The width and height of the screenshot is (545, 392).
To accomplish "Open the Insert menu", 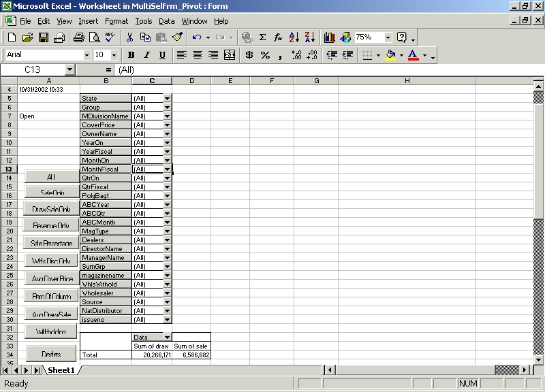I will (88, 21).
